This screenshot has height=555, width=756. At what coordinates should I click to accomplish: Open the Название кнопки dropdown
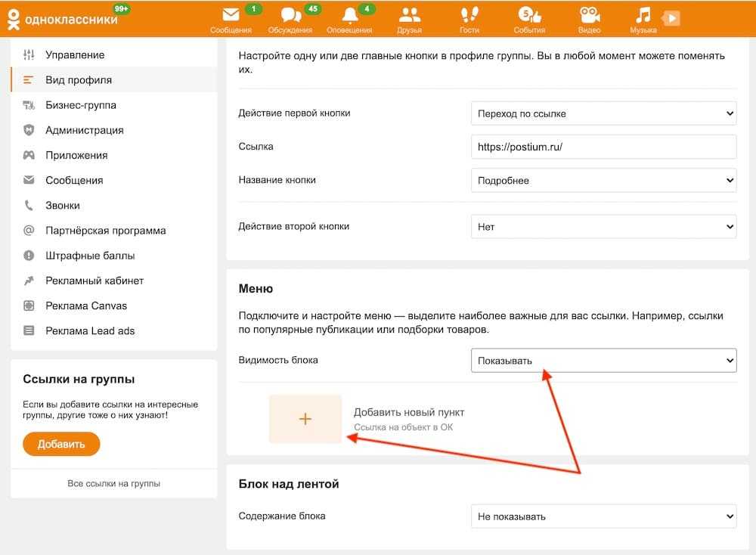(x=603, y=181)
